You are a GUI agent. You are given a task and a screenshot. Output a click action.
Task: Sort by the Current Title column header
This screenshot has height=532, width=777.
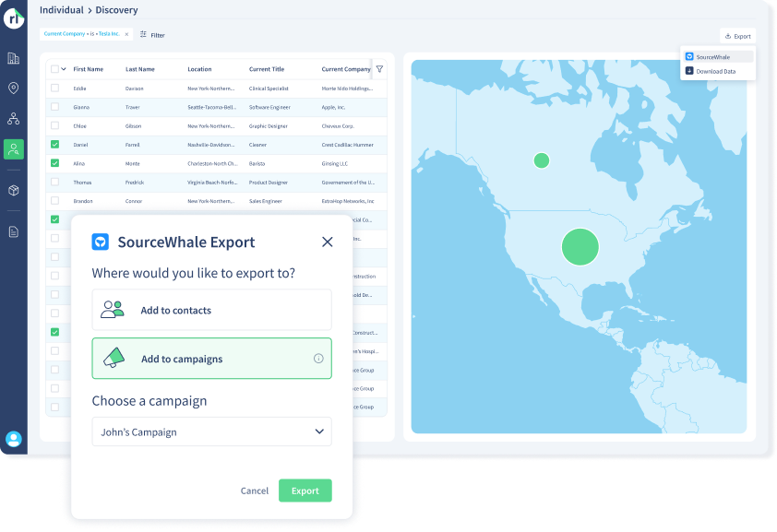point(267,69)
